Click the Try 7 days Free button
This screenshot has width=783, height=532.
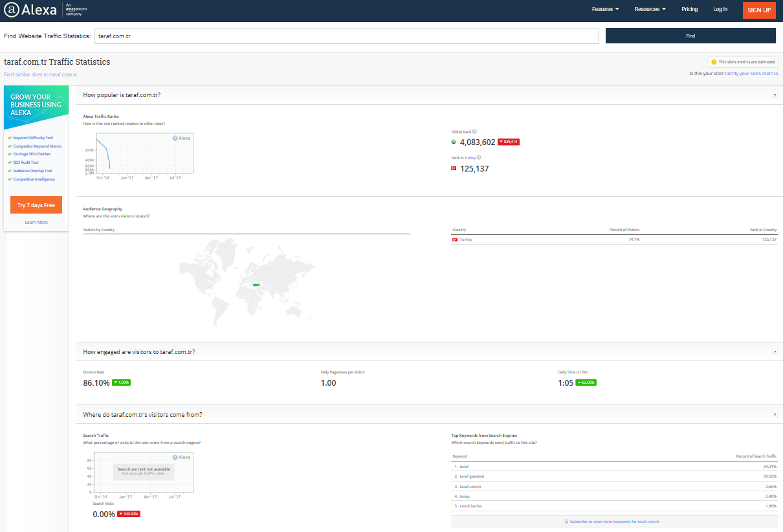pyautogui.click(x=36, y=205)
